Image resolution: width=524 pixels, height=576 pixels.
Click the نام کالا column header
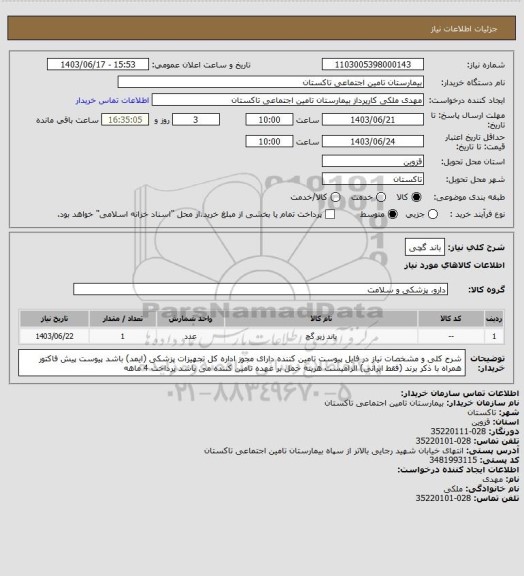(x=321, y=319)
